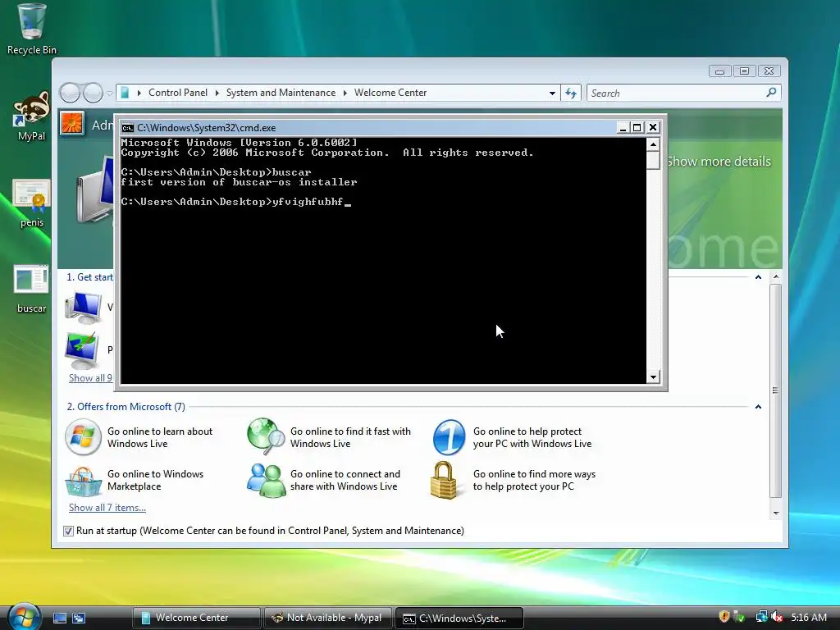Switch to Welcome Center taskbar button
840x630 pixels.
point(196,618)
